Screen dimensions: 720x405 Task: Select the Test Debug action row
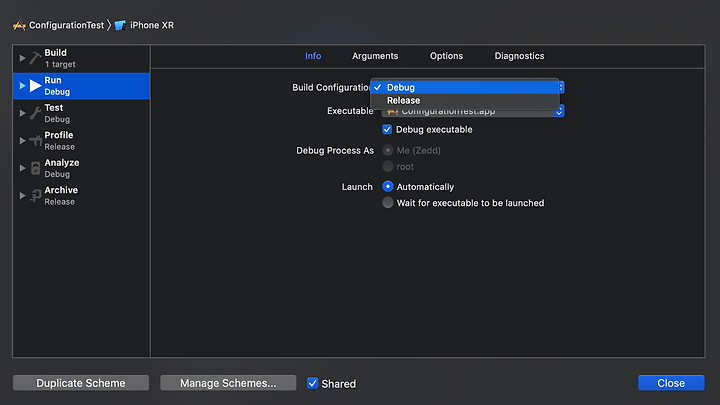81,113
